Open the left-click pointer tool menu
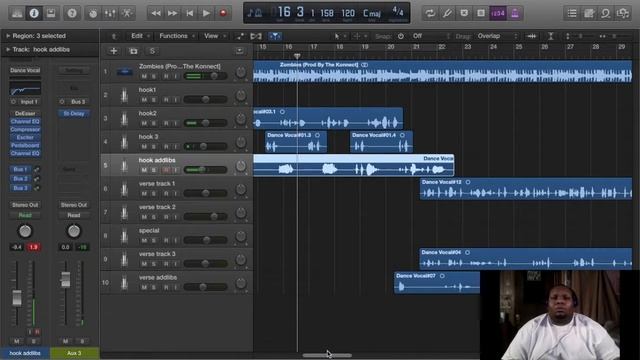640x360 pixels. point(339,36)
